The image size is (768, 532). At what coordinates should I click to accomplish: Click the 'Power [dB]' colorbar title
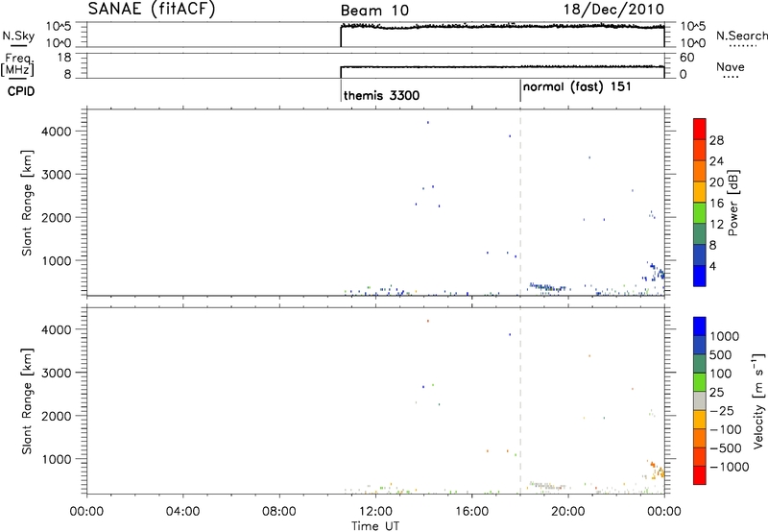click(x=732, y=203)
